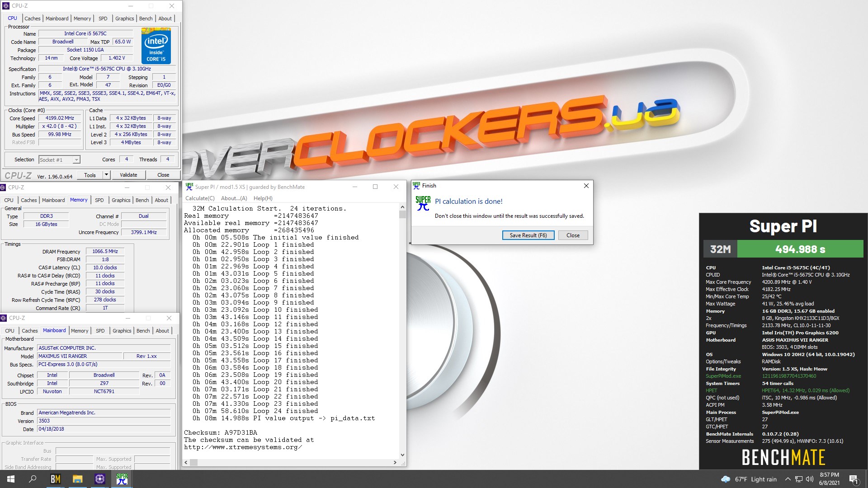
Task: Click DRAM Frequency value 1066.5 MHz
Action: 105,251
